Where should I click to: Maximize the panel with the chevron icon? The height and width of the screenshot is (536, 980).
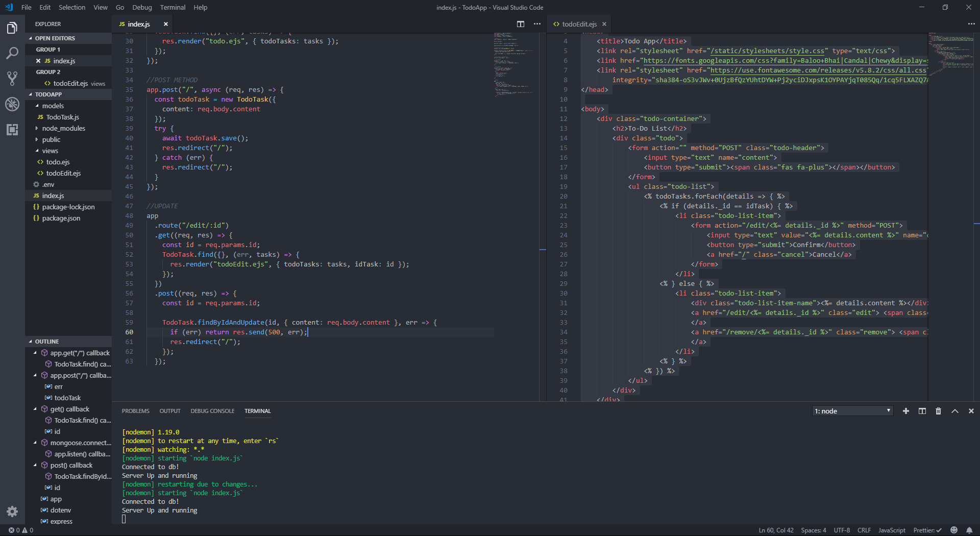click(953, 411)
